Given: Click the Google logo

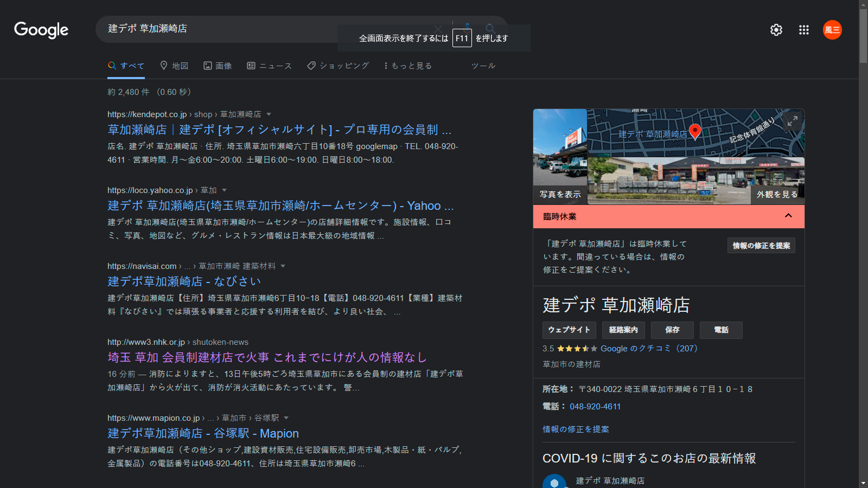Looking at the screenshot, I should coord(41,30).
